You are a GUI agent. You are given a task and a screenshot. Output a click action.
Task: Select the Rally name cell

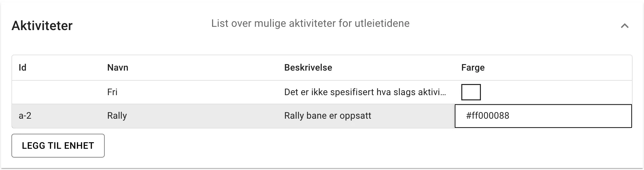pyautogui.click(x=117, y=116)
